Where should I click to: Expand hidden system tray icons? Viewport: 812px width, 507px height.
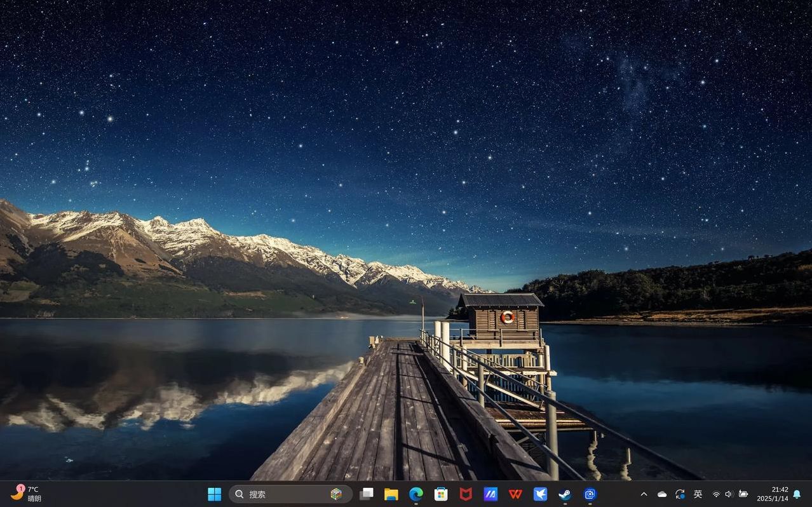click(644, 494)
